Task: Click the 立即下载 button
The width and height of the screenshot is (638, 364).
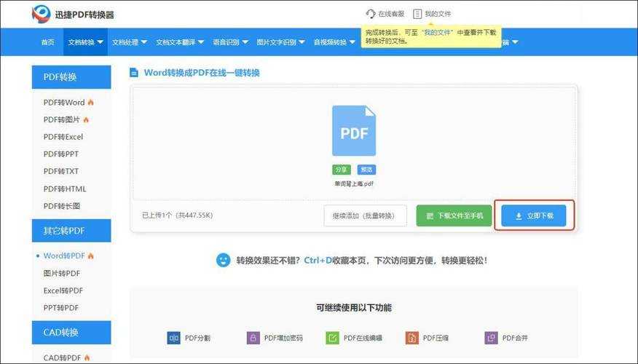Action: click(x=534, y=215)
